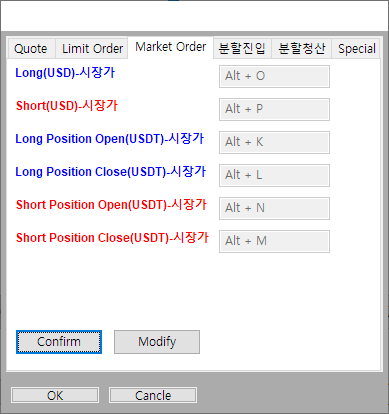Click Short Position Close(USDT)-시장가 label

pos(112,238)
